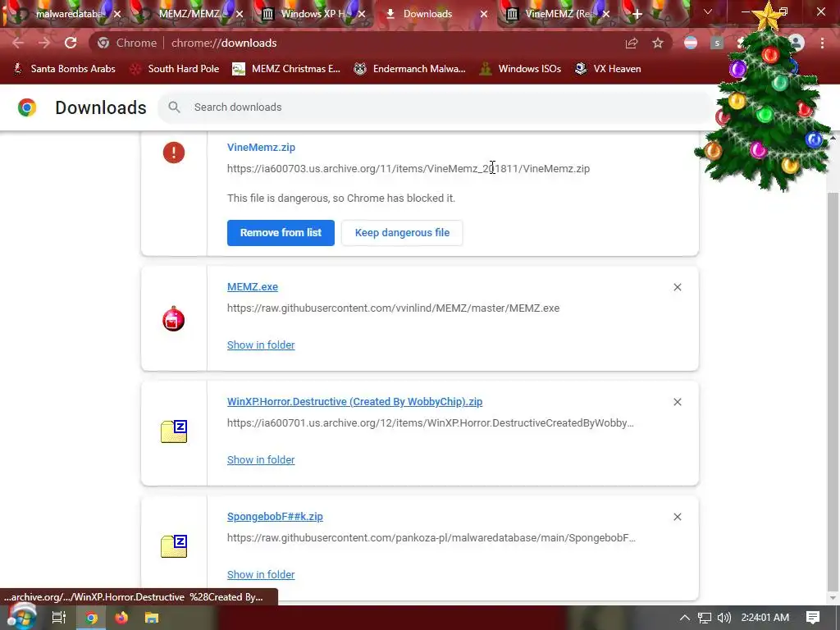The image size is (840, 630).
Task: Close the malwaredatabase tab
Action: coord(117,14)
